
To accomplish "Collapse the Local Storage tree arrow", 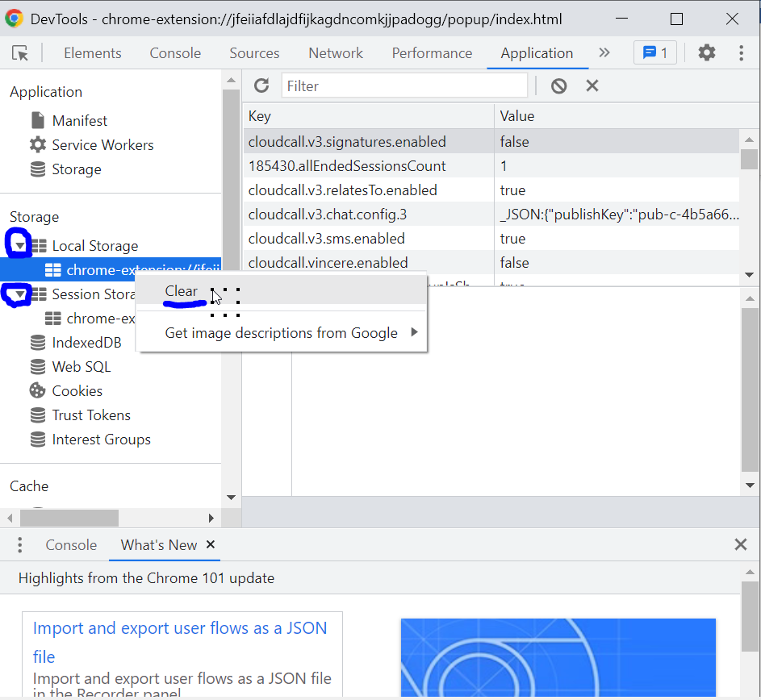I will coord(19,245).
